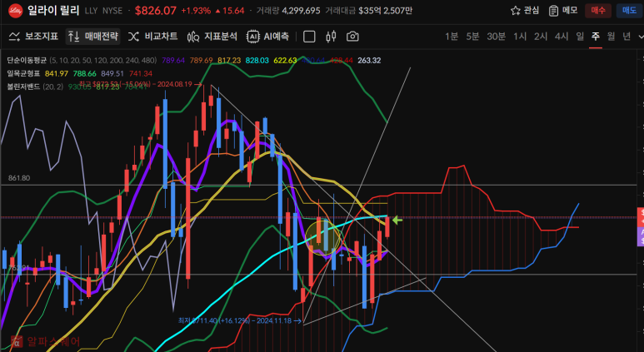Open 비교차트 compare chart tool
644x352 pixels.
pyautogui.click(x=152, y=37)
